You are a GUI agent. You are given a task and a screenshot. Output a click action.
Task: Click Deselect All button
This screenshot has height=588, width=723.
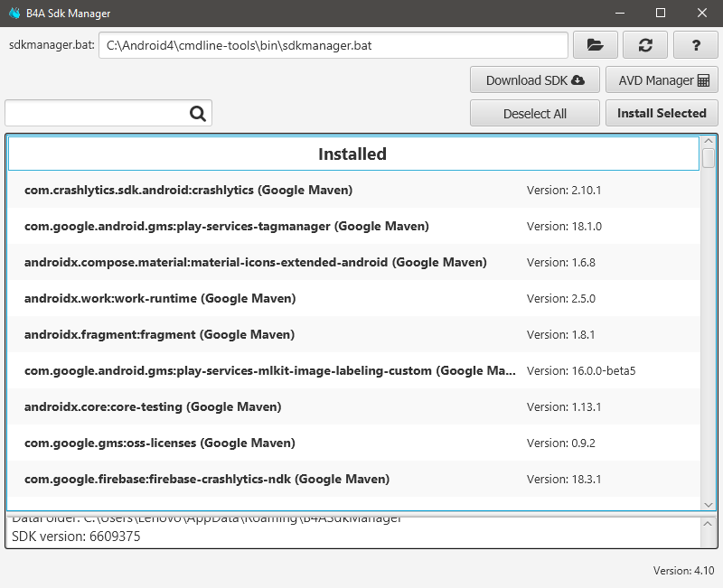535,114
